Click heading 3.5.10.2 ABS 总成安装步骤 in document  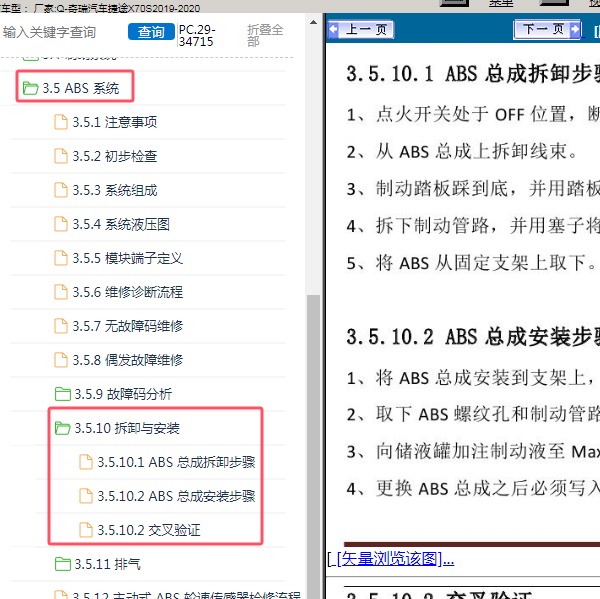pos(473,337)
